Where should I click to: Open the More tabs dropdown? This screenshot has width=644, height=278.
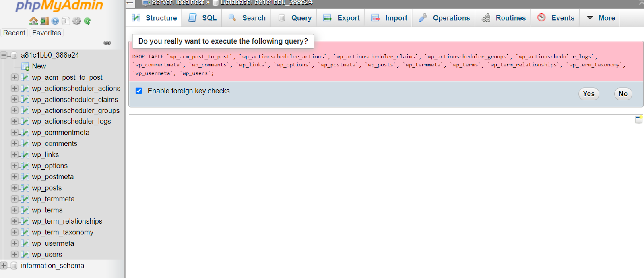tap(601, 18)
